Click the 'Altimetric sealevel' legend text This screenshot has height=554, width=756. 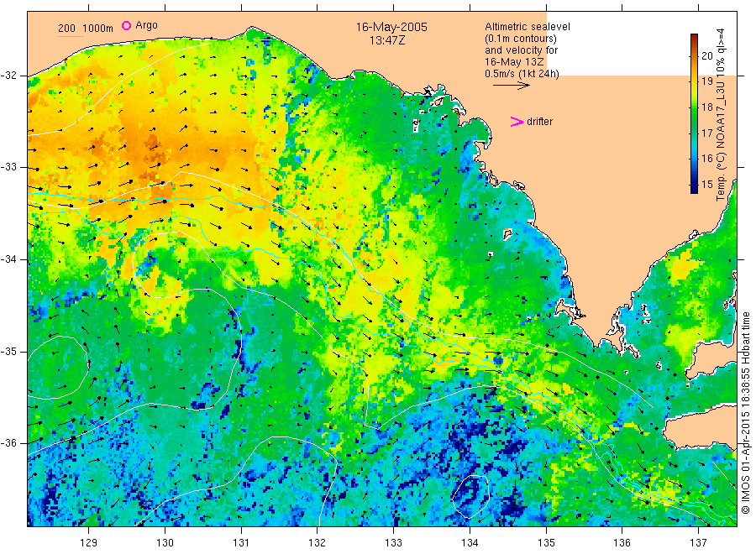528,27
